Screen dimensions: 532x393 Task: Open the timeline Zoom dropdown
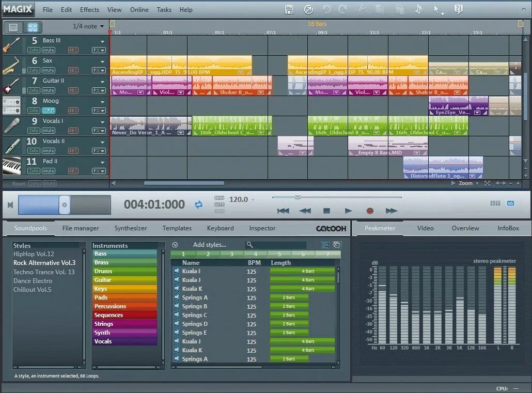point(477,184)
